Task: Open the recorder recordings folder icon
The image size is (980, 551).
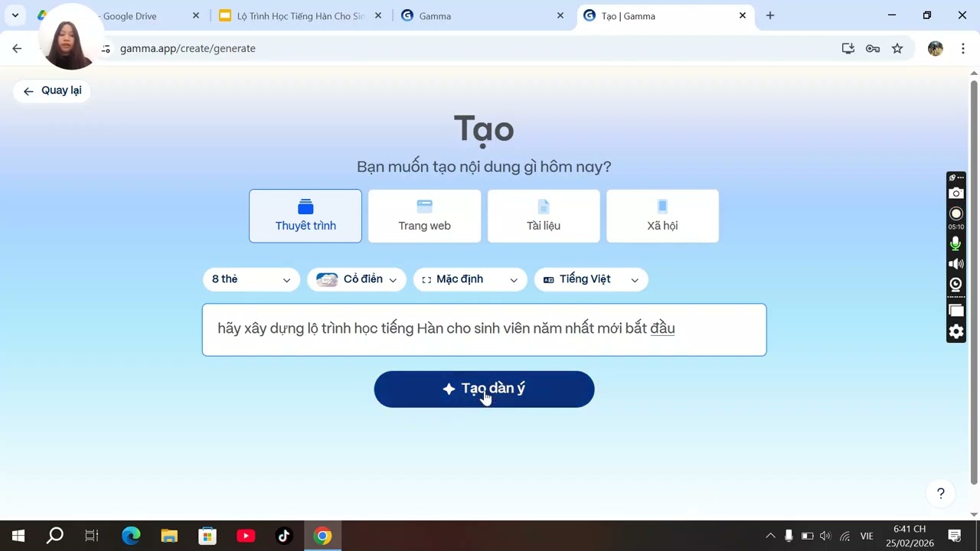Action: 955,310
